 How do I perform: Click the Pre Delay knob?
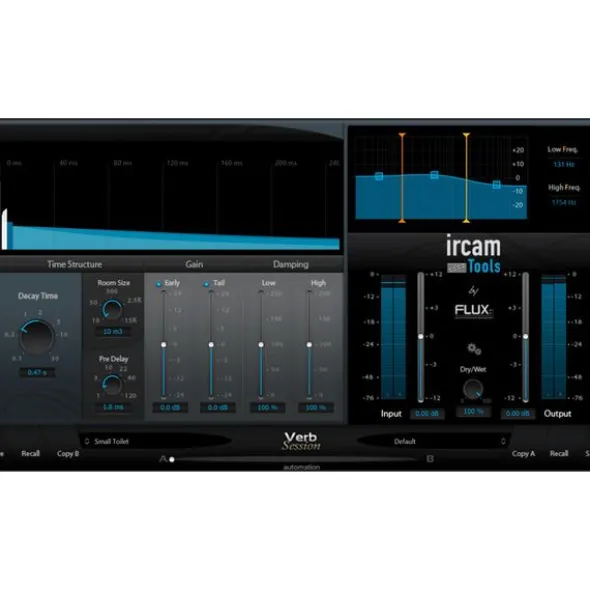pyautogui.click(x=112, y=385)
